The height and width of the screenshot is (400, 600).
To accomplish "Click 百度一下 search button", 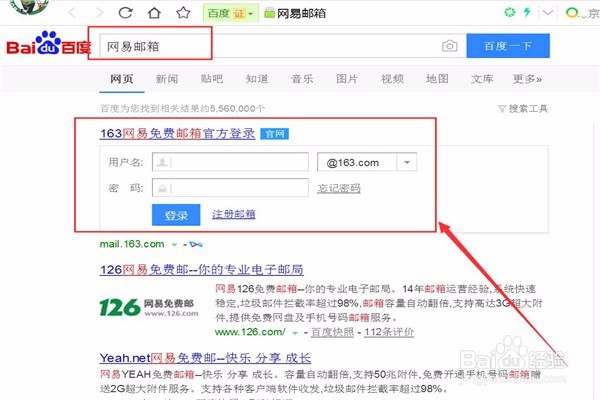I will 508,46.
